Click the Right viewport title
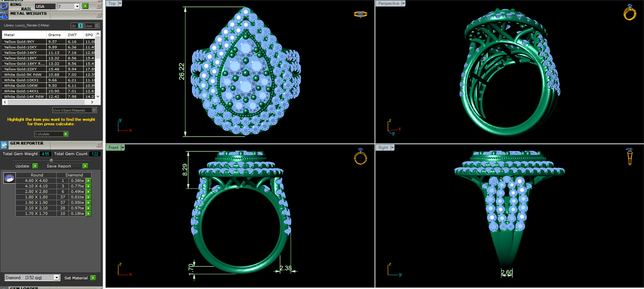This screenshot has height=289, width=644. click(383, 148)
